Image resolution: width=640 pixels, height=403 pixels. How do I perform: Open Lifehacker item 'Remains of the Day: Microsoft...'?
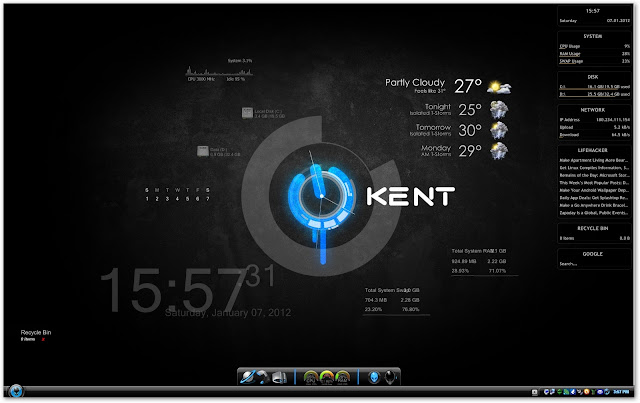click(x=594, y=175)
